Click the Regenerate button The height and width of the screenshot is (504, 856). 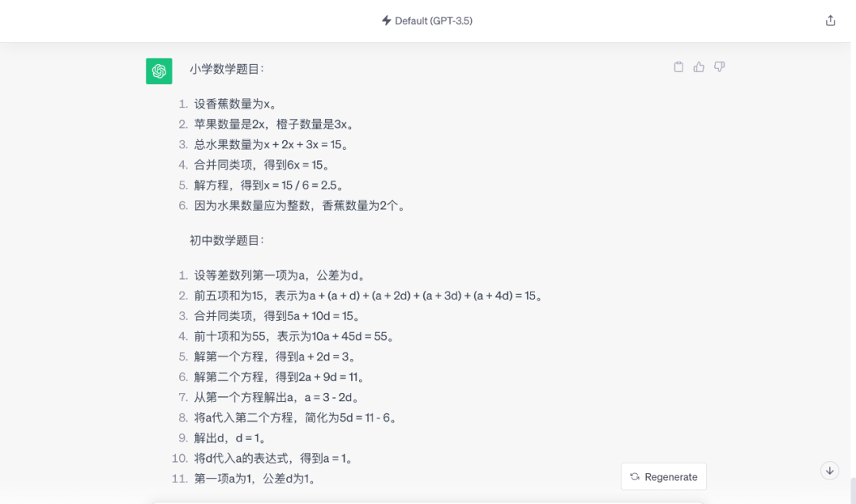coord(663,476)
